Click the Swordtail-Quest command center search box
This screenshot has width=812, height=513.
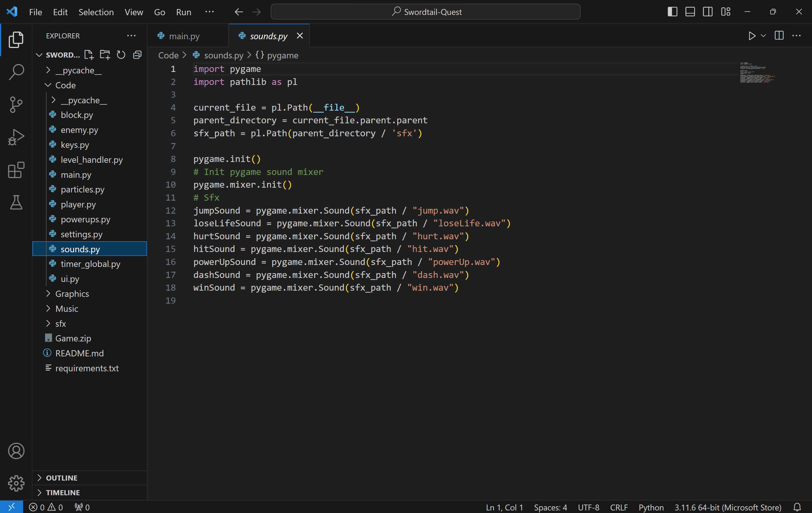[x=425, y=12]
